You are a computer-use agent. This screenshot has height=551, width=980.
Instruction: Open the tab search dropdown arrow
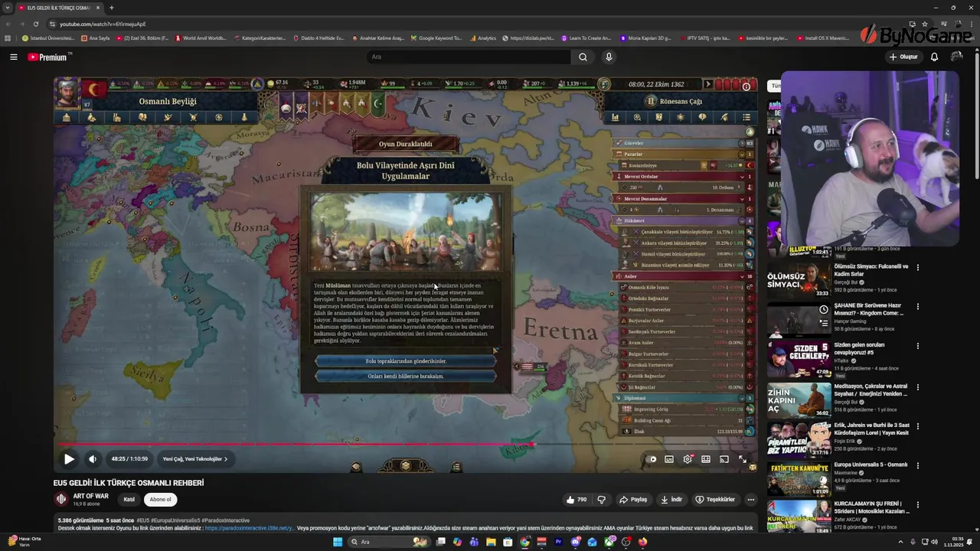[x=8, y=8]
